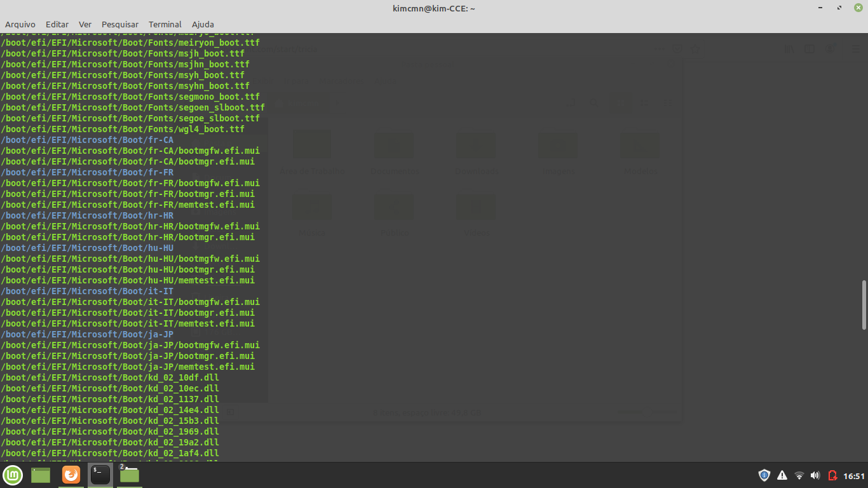
Task: Open the Wi-Fi network tray icon
Action: (x=799, y=475)
